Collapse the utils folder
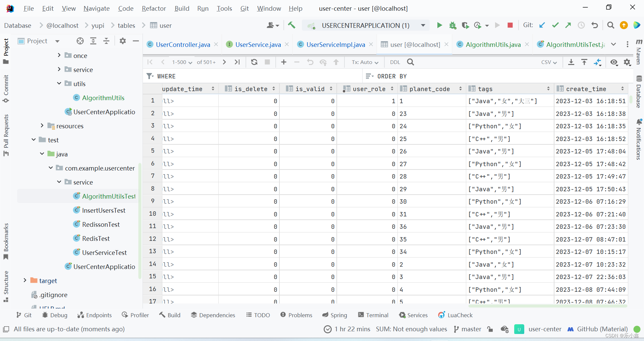Image resolution: width=644 pixels, height=341 pixels. [59, 83]
